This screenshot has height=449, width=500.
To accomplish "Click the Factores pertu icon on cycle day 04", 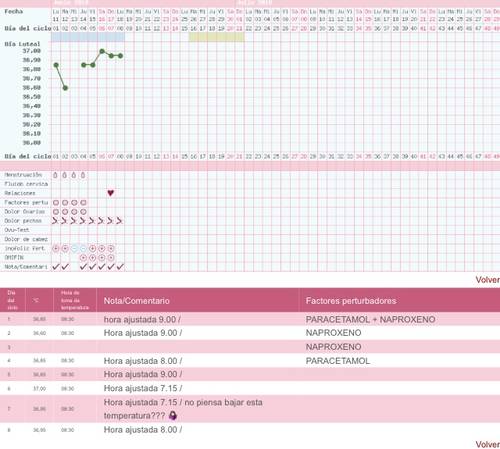I will (83, 202).
